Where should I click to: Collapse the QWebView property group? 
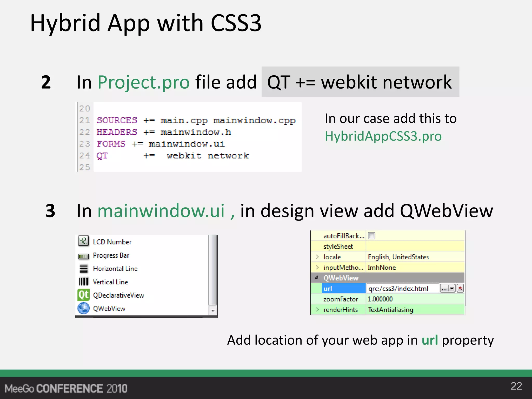coord(317,278)
